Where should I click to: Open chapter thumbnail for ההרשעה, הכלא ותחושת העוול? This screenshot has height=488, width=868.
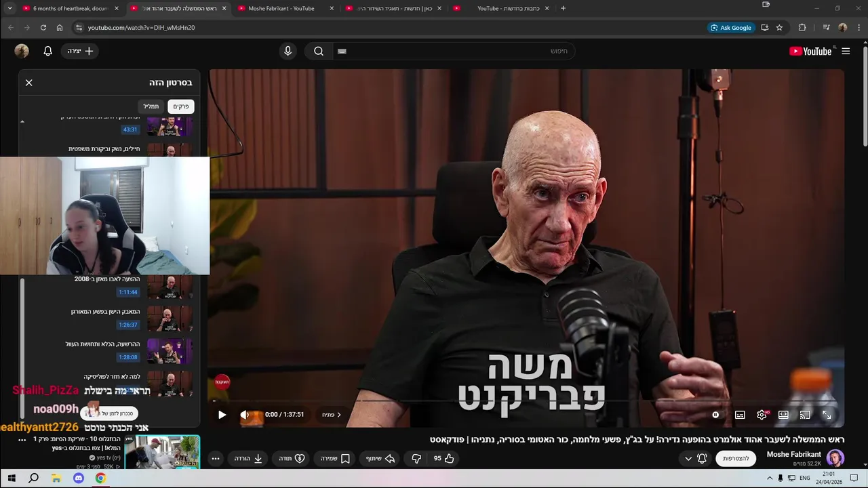point(170,352)
